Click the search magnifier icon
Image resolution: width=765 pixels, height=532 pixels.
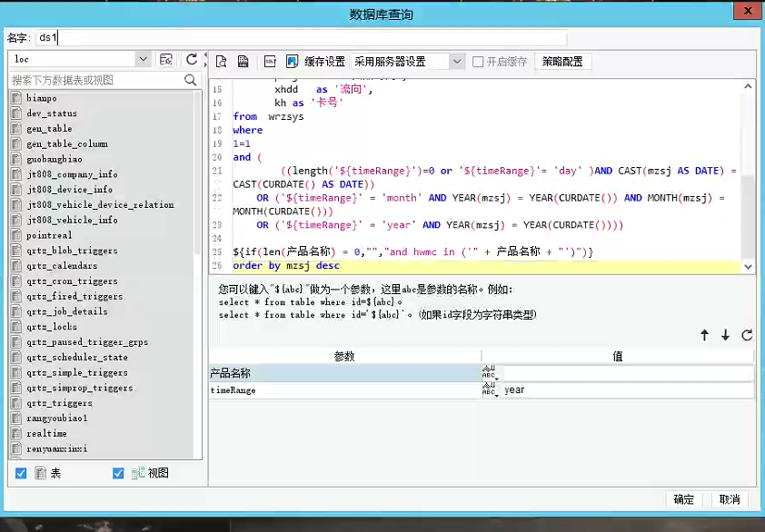point(191,80)
